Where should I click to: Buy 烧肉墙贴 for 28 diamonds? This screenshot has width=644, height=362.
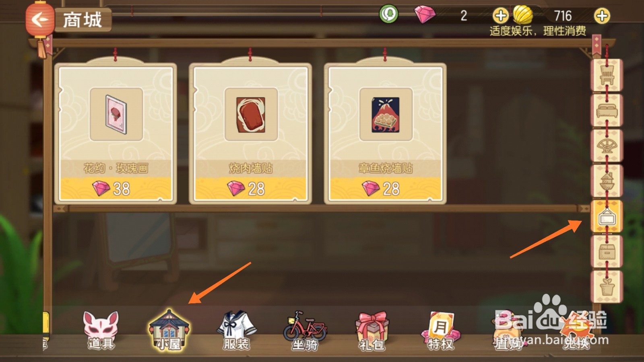[250, 189]
